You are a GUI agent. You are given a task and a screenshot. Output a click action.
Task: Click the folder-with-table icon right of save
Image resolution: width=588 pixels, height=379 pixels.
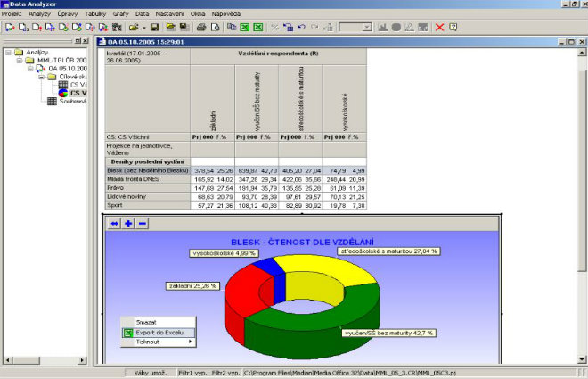pos(171,27)
